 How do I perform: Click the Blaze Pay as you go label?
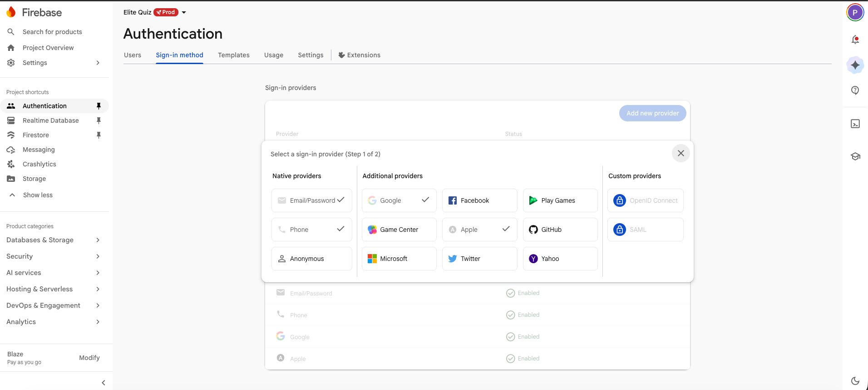[24, 358]
